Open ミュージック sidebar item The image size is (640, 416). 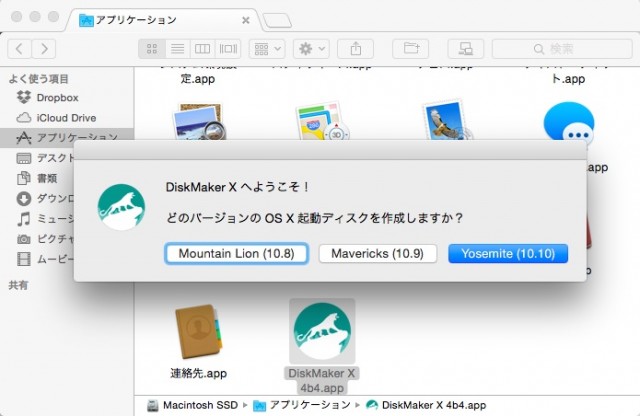(x=45, y=219)
